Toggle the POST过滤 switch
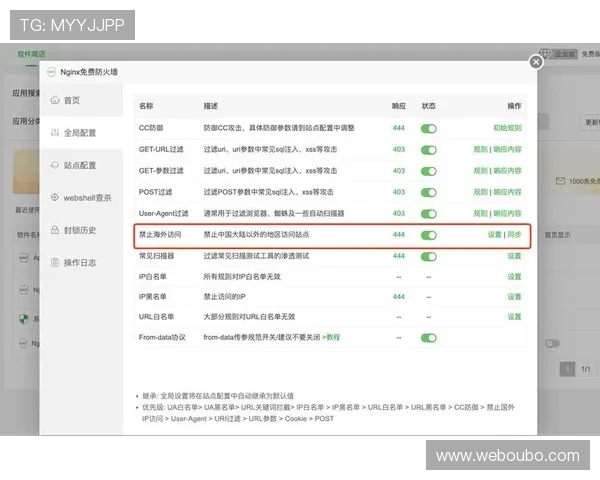 point(429,193)
